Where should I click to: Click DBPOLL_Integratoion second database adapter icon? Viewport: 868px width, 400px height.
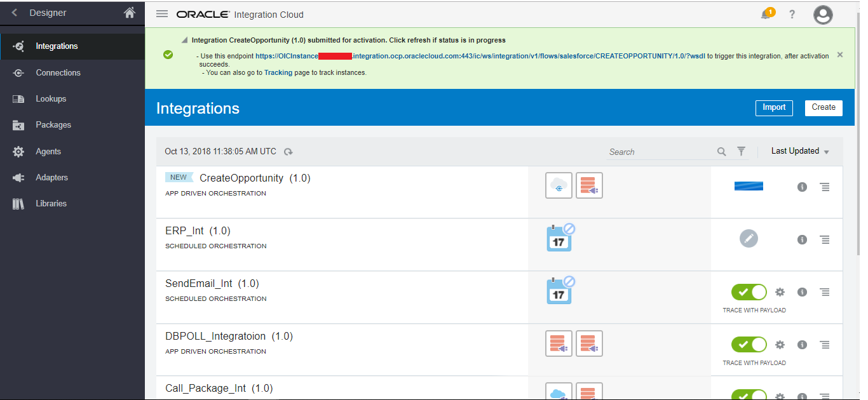589,343
